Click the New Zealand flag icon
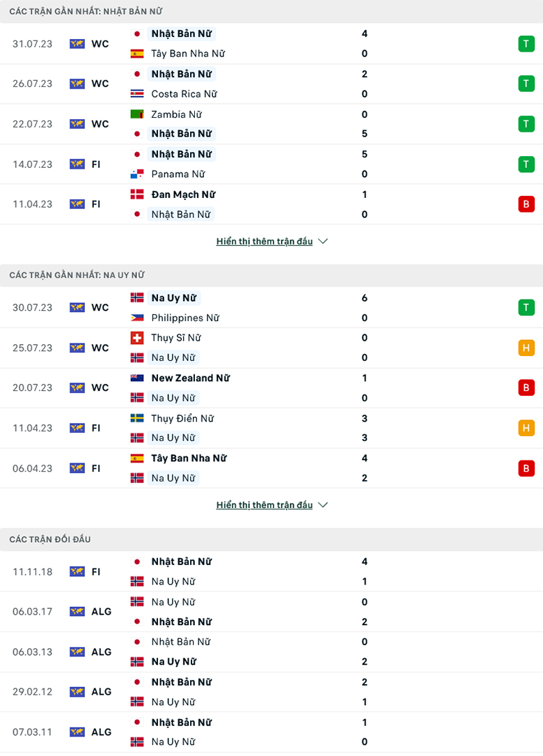This screenshot has width=543, height=756. point(137,378)
